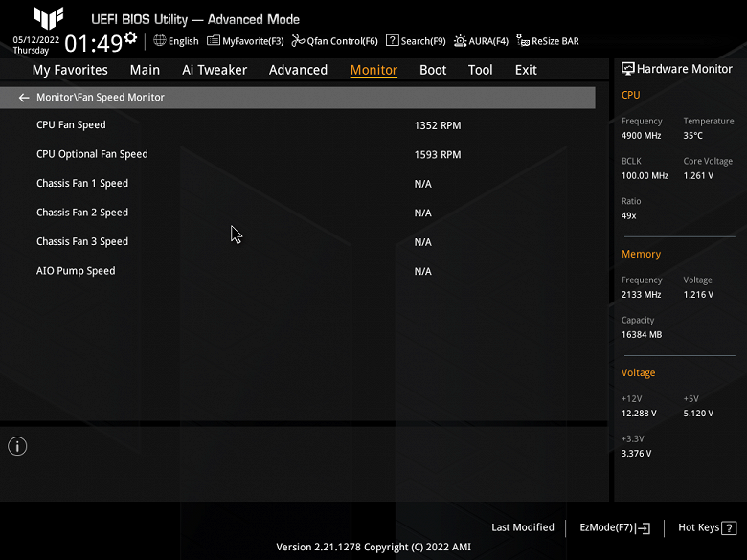The width and height of the screenshot is (747, 560).
Task: Select the CPU Optional Fan Speed row
Action: [x=297, y=154]
